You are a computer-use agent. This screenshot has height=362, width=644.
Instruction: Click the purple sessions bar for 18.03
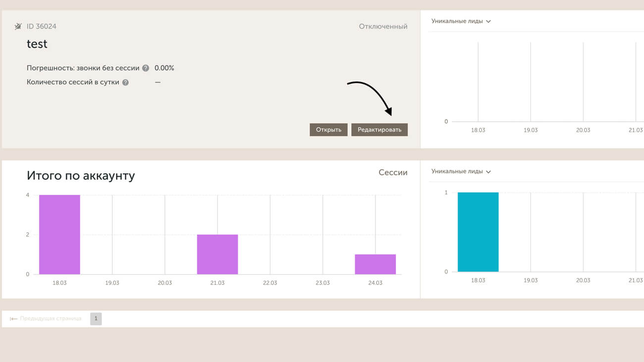(59, 235)
